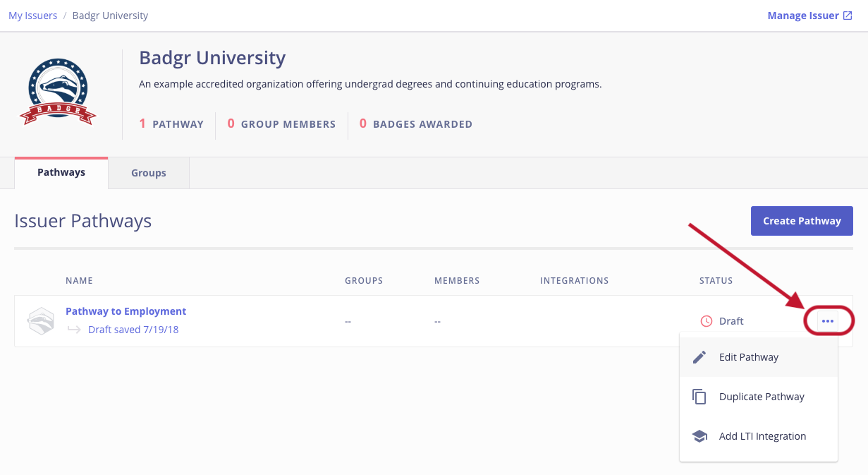Viewport: 868px width, 475px height.
Task: Choose Duplicate Pathway from the menu
Action: (759, 397)
